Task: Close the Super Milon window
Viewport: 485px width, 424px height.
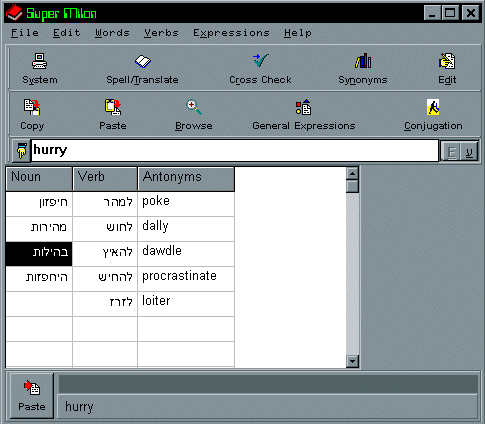Action: click(471, 13)
